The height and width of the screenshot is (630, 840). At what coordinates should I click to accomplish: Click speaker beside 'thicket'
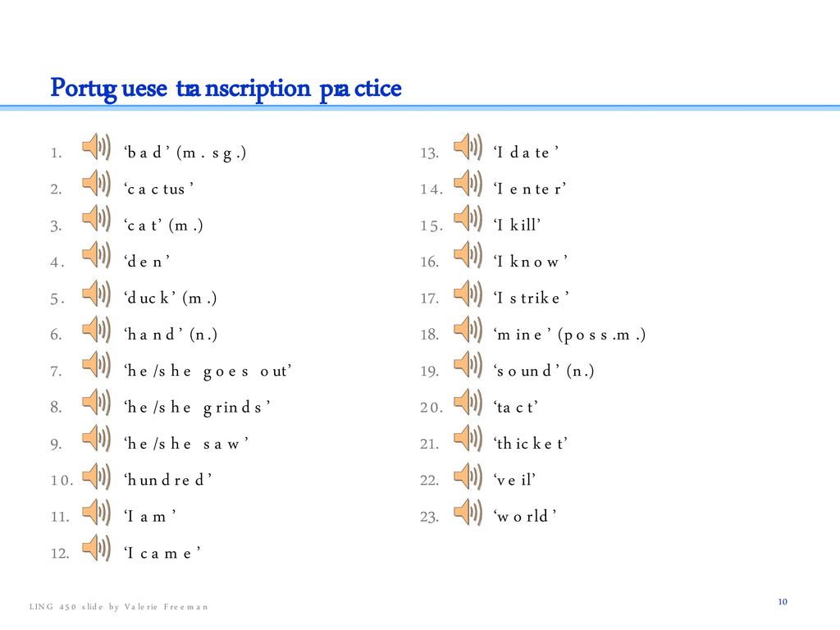(468, 438)
